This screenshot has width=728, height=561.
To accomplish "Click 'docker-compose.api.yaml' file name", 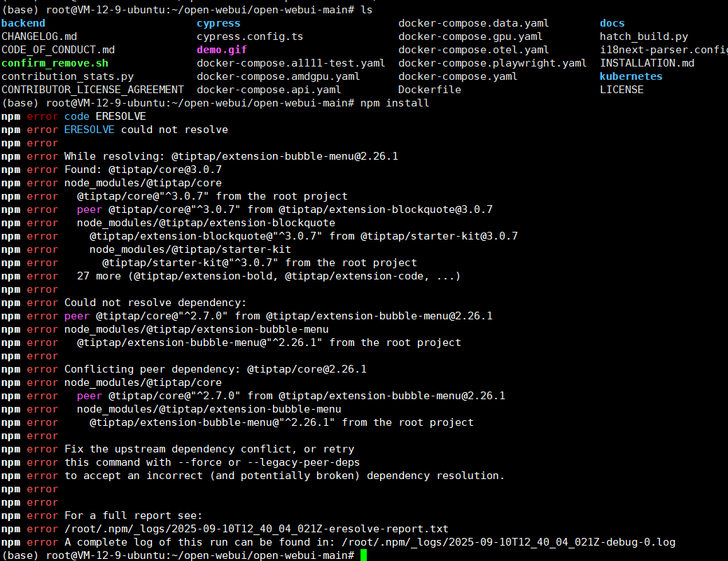I will coord(269,90).
